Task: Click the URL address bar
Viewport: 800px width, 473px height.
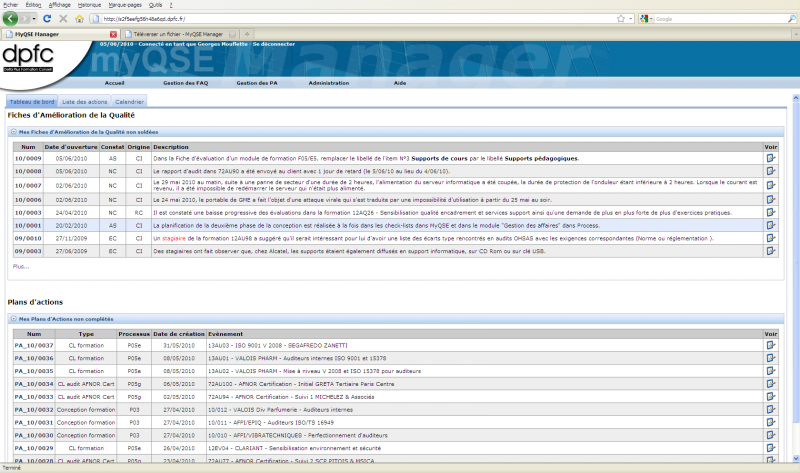Action: coord(352,19)
